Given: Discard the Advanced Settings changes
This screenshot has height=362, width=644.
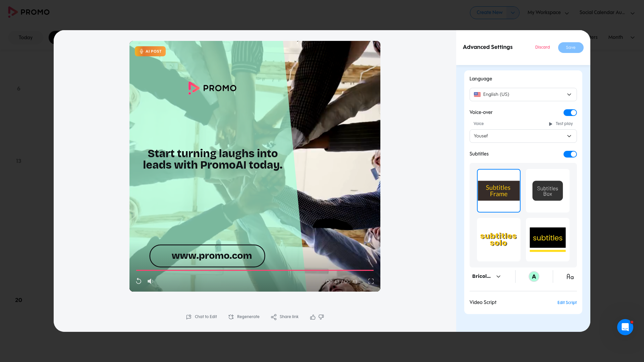Looking at the screenshot, I should pyautogui.click(x=542, y=47).
